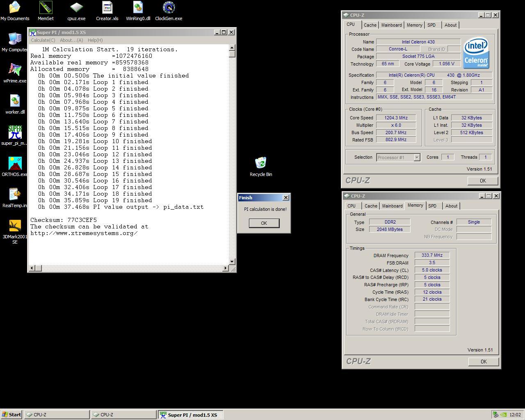Launch ClockGen.exe desktop icon
The height and width of the screenshot is (420, 525).
tap(169, 11)
